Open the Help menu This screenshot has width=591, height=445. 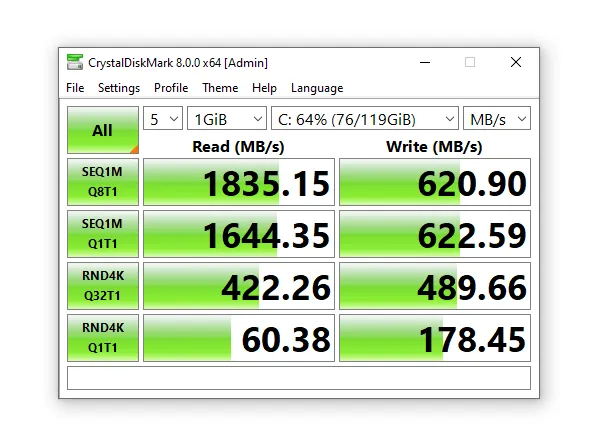coord(264,88)
